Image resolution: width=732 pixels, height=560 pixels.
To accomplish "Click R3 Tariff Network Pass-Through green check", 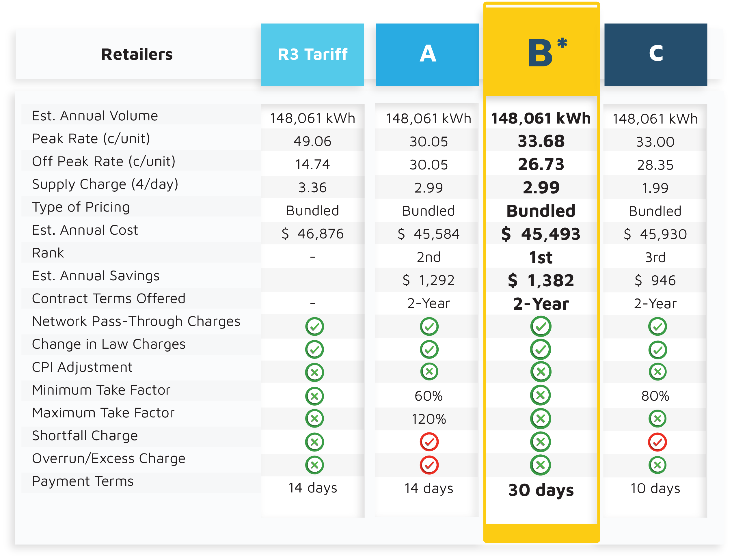I will pyautogui.click(x=314, y=326).
